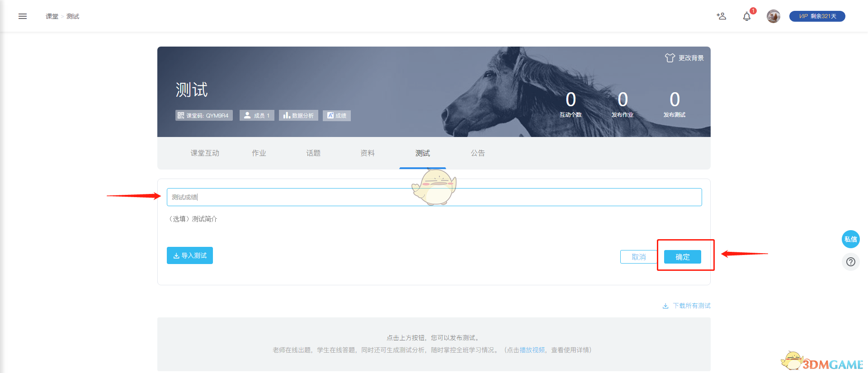Click the add member icon in header
The image size is (868, 373).
coord(721,16)
